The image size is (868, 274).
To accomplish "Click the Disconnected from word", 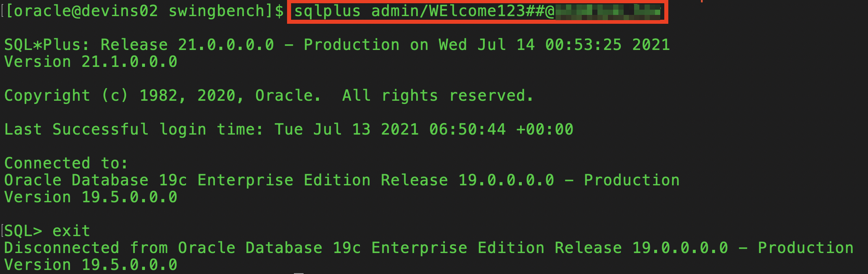I will (x=86, y=248).
